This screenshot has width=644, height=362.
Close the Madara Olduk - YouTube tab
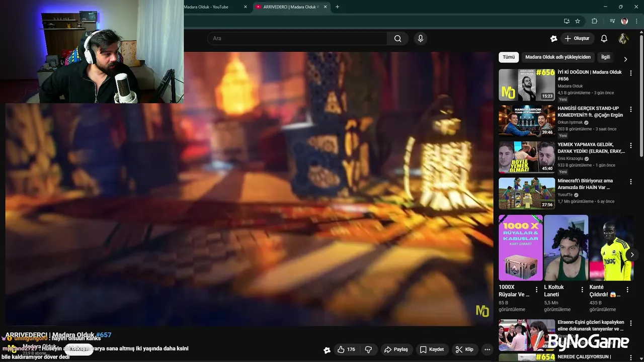[246, 7]
